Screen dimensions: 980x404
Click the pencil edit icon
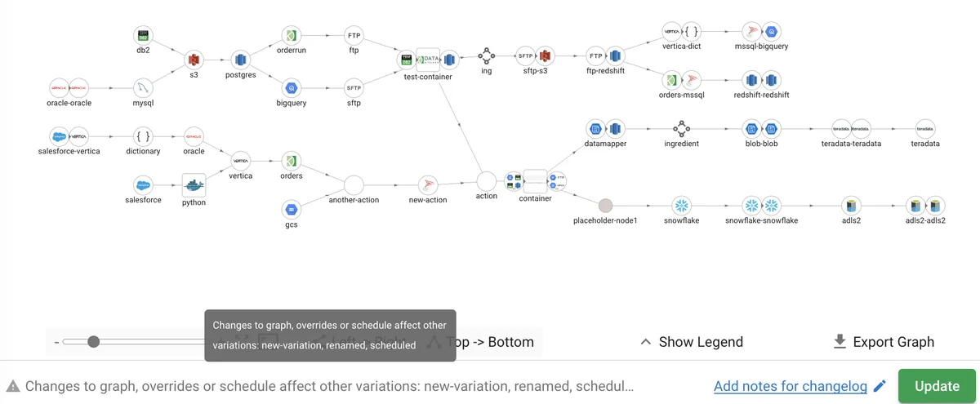pyautogui.click(x=880, y=386)
